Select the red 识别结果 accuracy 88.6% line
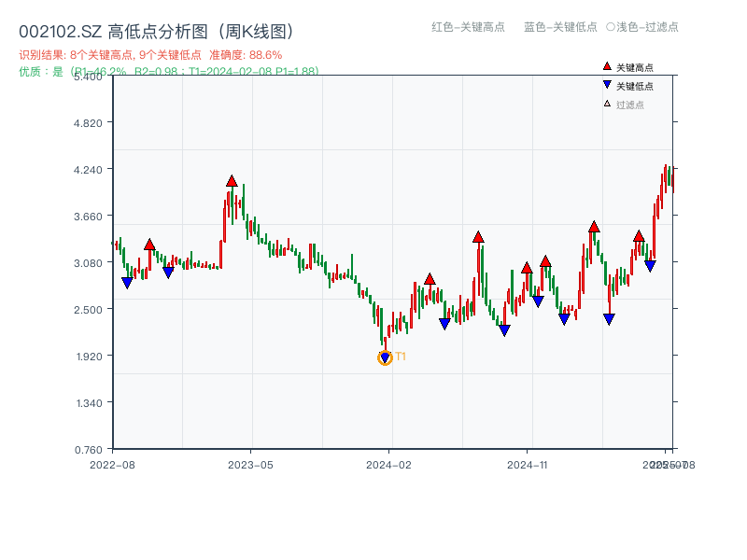Image resolution: width=747 pixels, height=560 pixels. (x=150, y=55)
